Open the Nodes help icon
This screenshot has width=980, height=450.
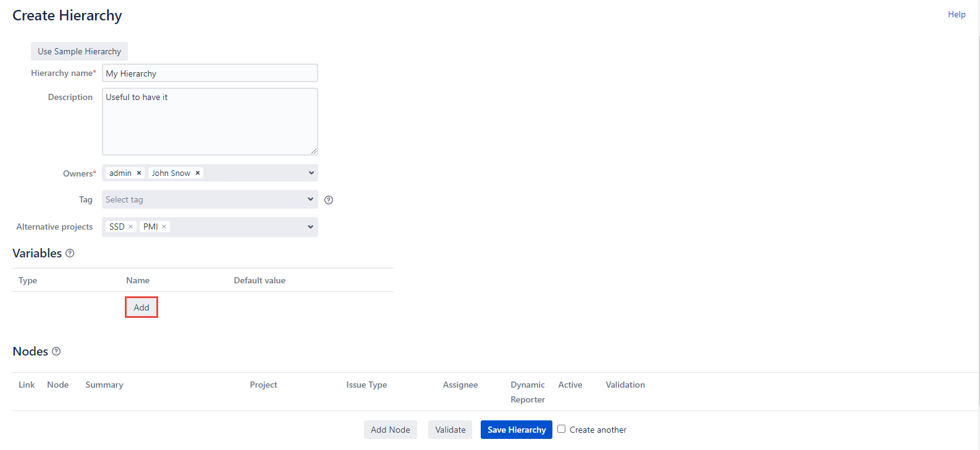[x=56, y=351]
